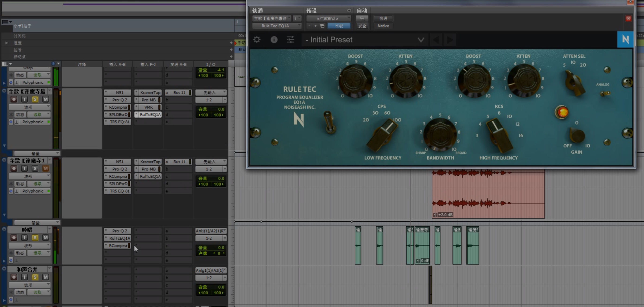Click red target button in plugin header
The width and height of the screenshot is (644, 307).
pos(628,19)
